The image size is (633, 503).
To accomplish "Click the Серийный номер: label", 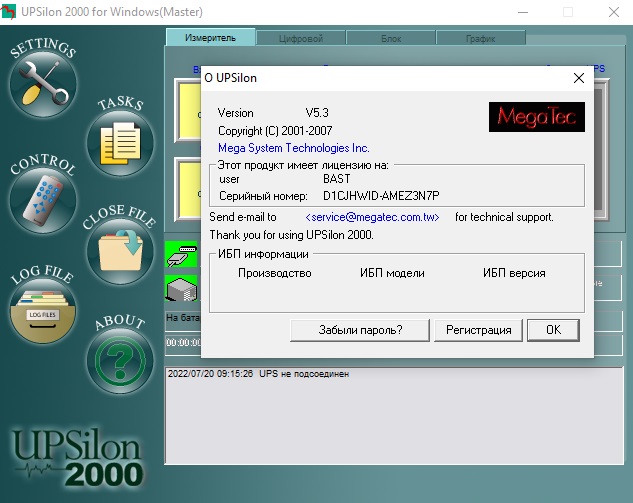I will (x=263, y=196).
